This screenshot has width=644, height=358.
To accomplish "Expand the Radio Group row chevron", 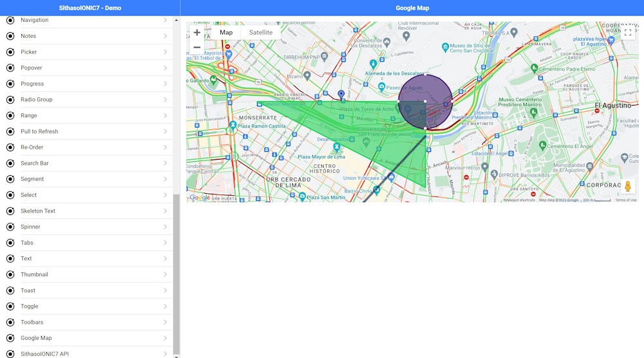I will click(x=165, y=100).
